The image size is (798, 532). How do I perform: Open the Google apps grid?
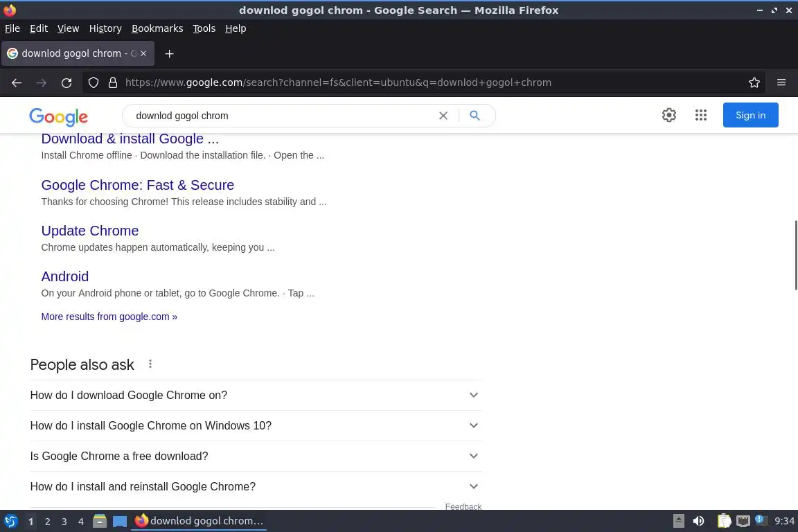[701, 115]
